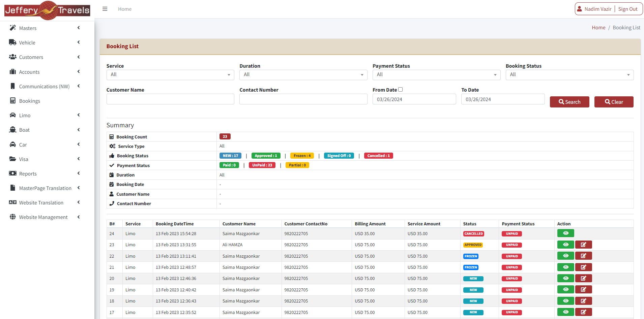Open edit icon for booking 17
Screen dimensions: 644x319
click(583, 312)
